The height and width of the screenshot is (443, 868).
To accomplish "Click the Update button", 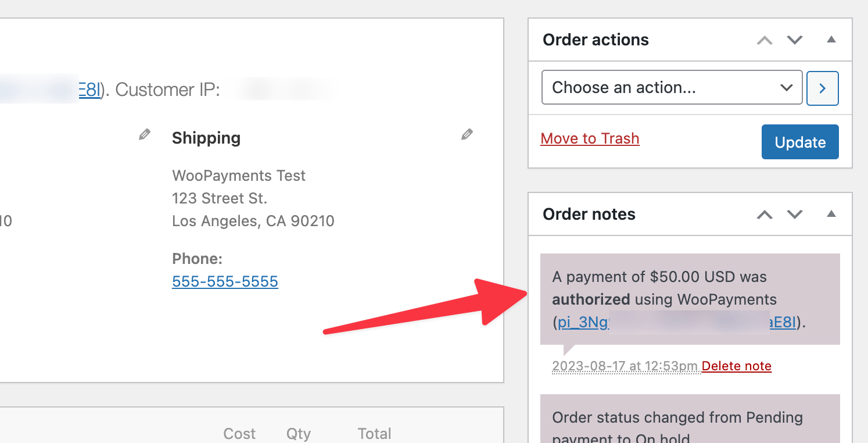I will click(800, 141).
